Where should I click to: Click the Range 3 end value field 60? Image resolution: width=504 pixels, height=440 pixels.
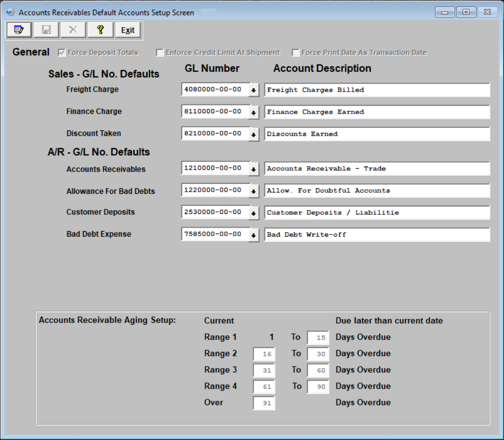click(x=318, y=370)
